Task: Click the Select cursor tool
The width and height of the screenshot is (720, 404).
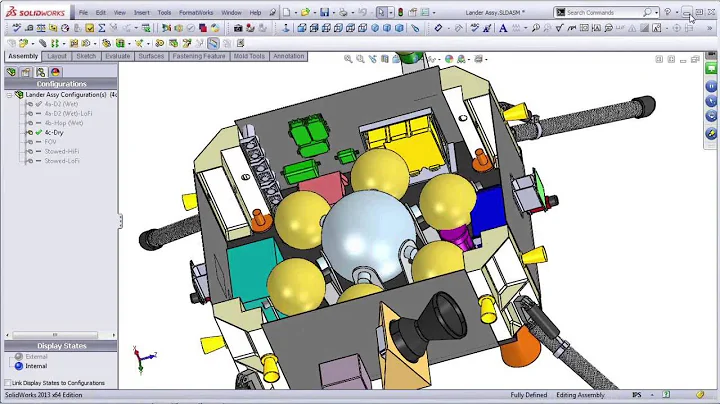Action: 381,12
